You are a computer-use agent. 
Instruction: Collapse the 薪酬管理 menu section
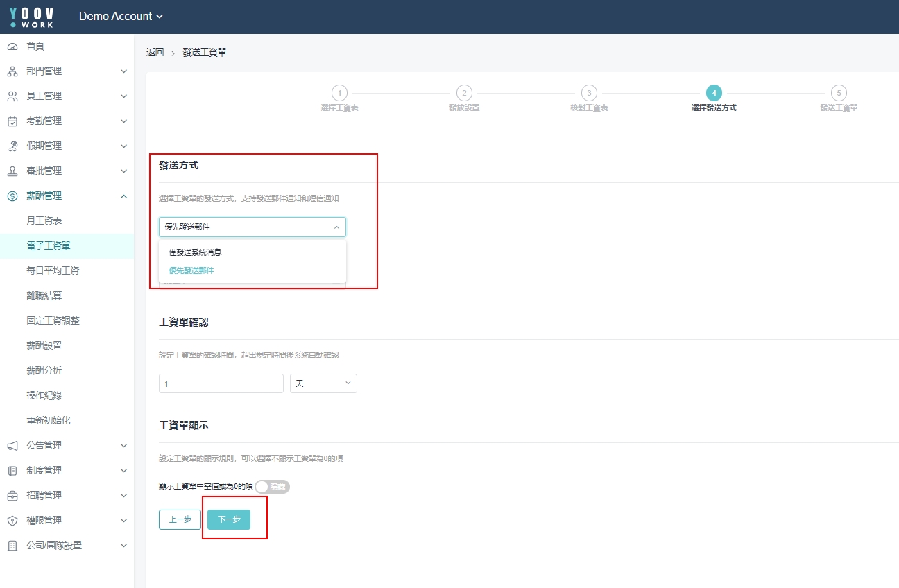[x=123, y=196]
